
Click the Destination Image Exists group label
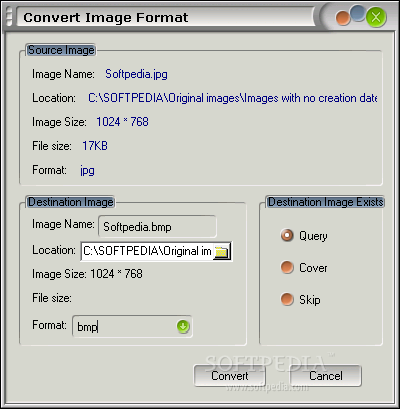(x=326, y=202)
